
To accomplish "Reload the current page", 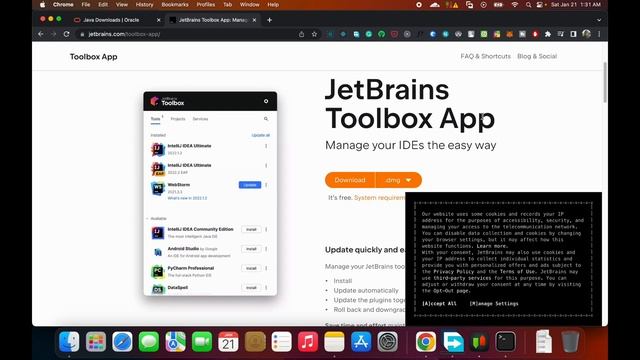I will [67, 34].
